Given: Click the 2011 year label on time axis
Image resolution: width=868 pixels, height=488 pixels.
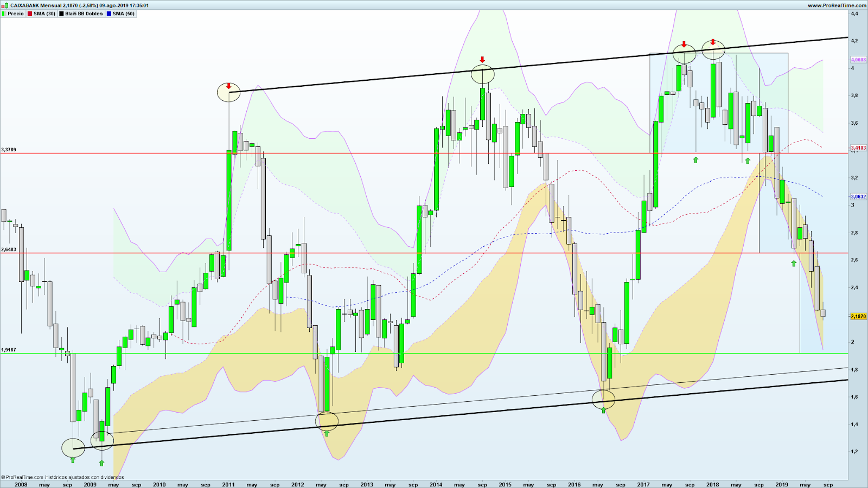Looking at the screenshot, I should tap(228, 485).
